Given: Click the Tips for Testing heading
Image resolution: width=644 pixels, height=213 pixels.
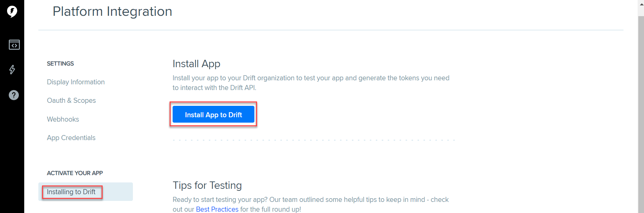Looking at the screenshot, I should (207, 185).
